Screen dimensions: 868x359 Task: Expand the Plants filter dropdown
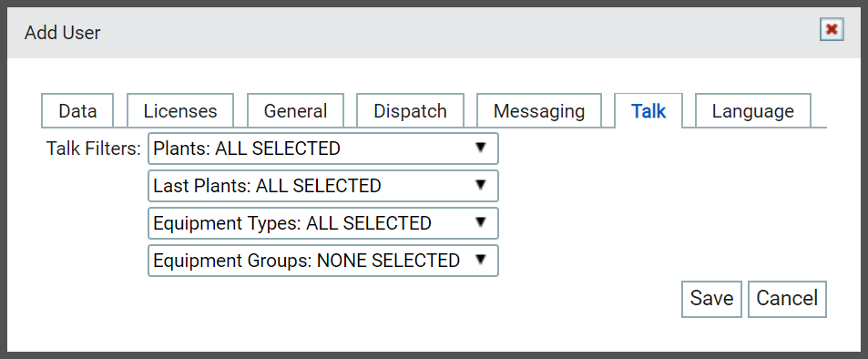point(323,149)
